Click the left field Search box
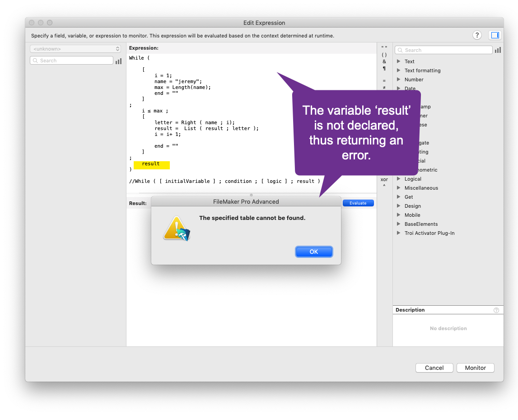 tap(72, 61)
